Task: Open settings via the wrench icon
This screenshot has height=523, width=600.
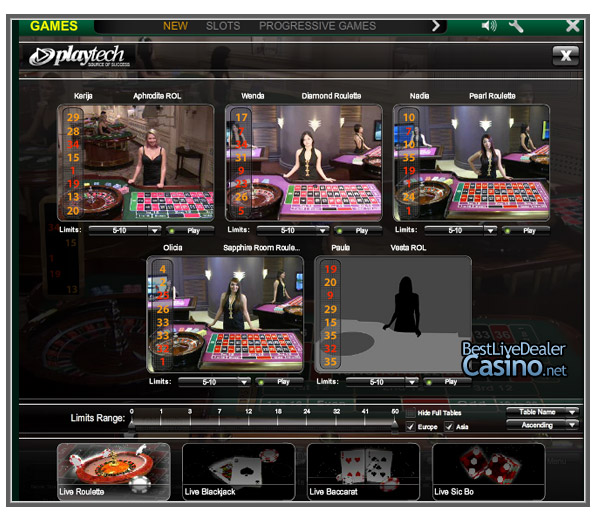Action: point(516,26)
